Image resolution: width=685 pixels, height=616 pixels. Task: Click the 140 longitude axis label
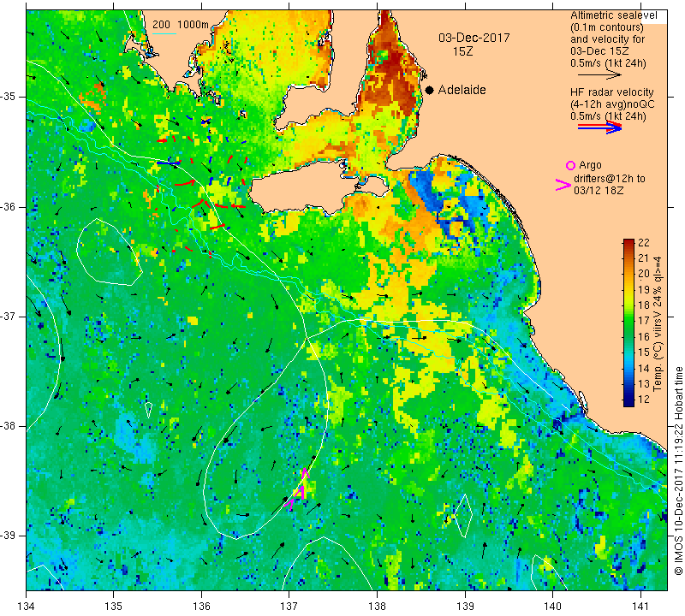point(552,606)
